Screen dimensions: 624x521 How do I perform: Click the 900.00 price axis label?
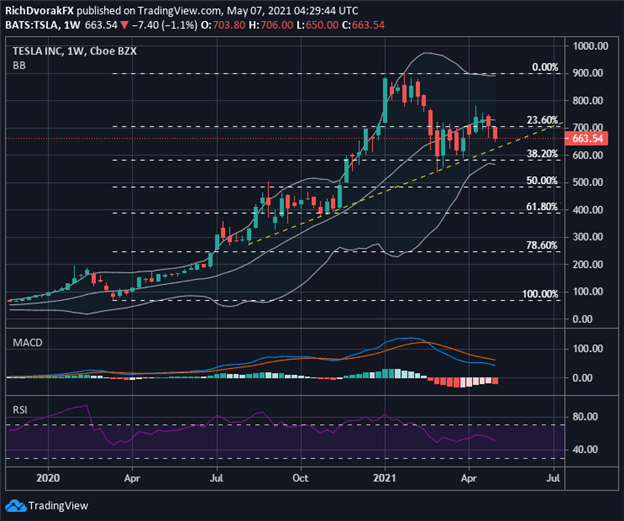[587, 73]
